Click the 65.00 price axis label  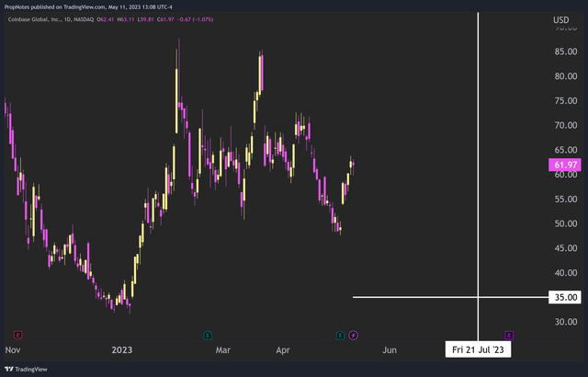coord(566,150)
